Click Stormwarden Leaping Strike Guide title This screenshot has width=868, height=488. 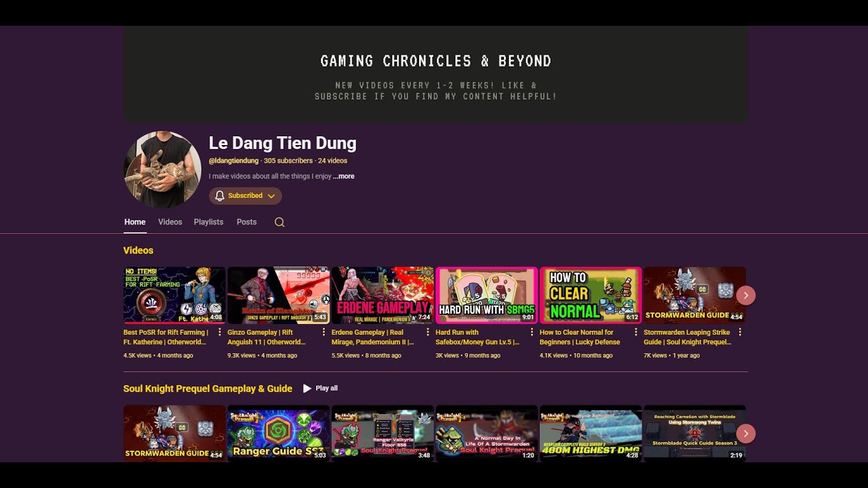[x=688, y=338]
